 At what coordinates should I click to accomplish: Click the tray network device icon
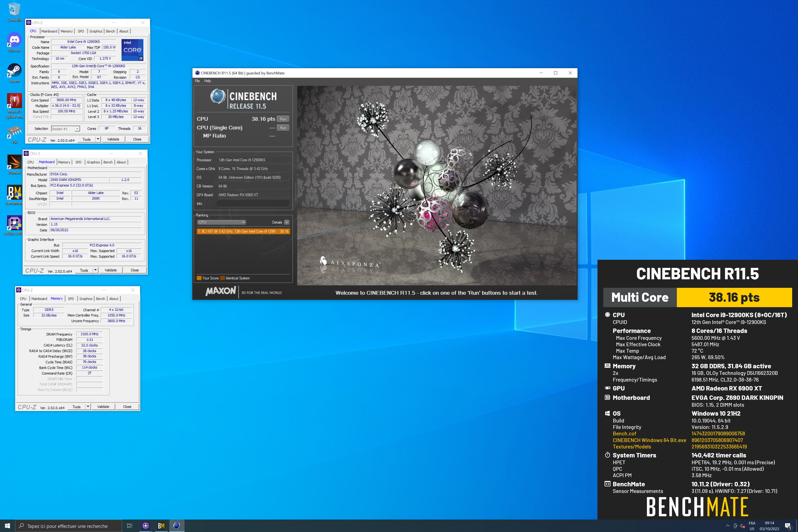point(735,526)
